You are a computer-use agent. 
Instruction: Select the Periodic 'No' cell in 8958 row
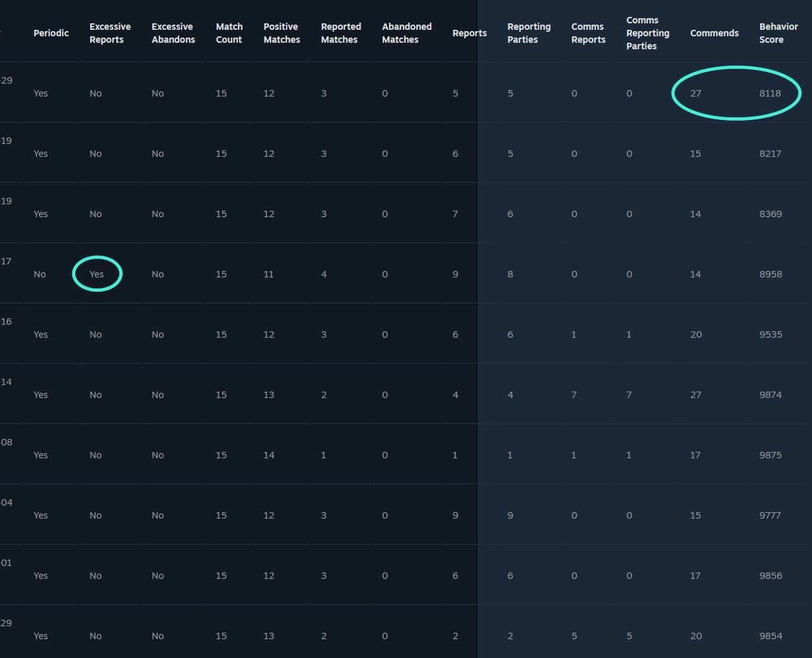[x=40, y=274]
